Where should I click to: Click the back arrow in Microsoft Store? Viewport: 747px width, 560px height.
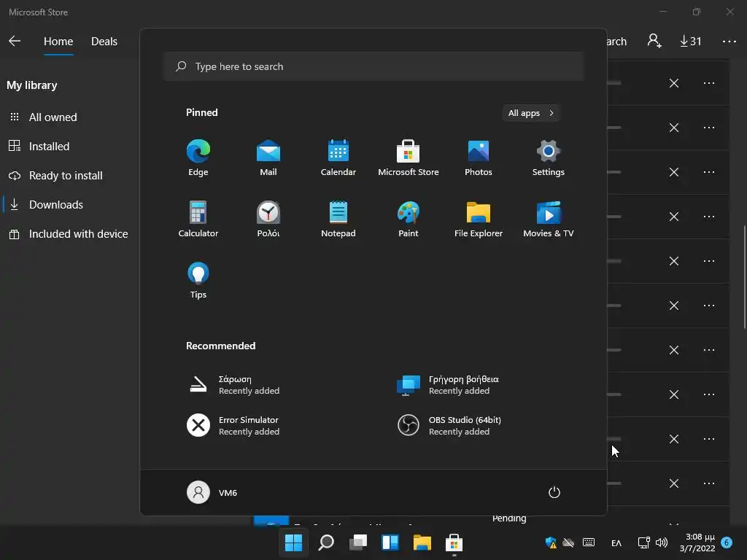click(x=15, y=41)
